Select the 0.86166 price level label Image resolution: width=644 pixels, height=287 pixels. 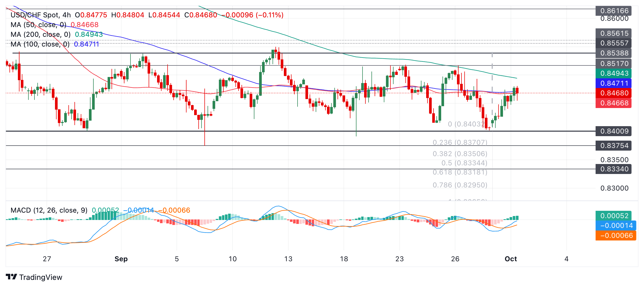[613, 11]
